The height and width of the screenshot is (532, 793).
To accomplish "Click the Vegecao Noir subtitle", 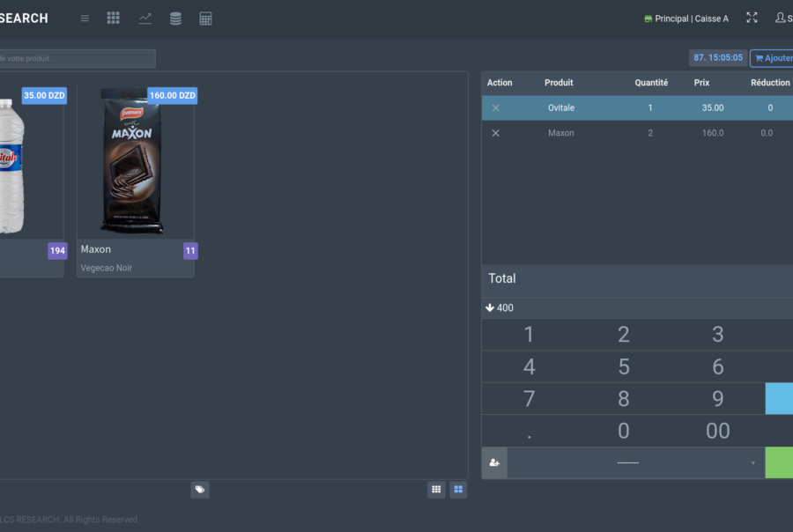I will coord(107,268).
